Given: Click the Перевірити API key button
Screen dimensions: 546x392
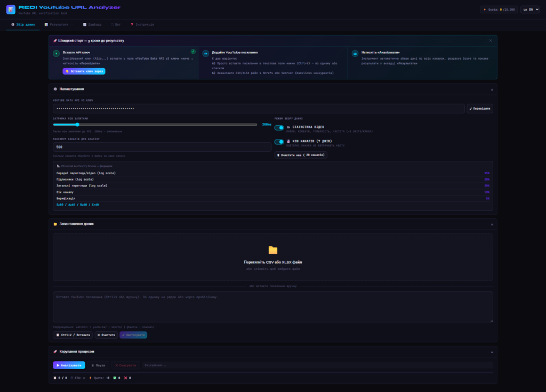Looking at the screenshot, I should (x=479, y=109).
